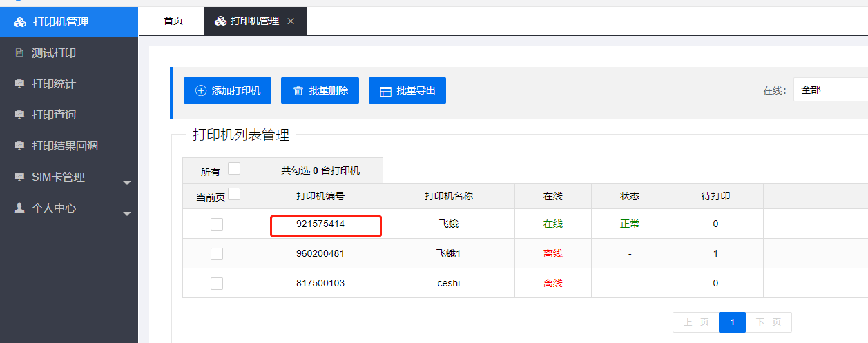The width and height of the screenshot is (868, 343).
Task: Click the 在线 column header
Action: pyautogui.click(x=553, y=196)
